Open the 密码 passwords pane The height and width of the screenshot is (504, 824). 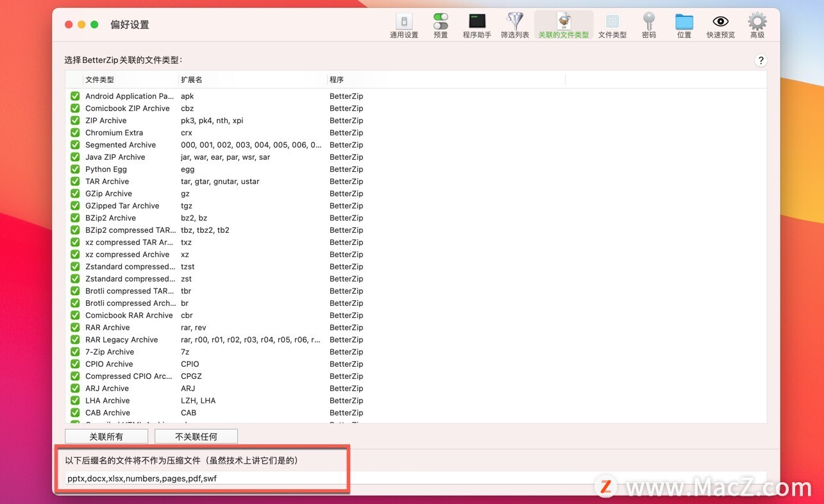pyautogui.click(x=649, y=26)
